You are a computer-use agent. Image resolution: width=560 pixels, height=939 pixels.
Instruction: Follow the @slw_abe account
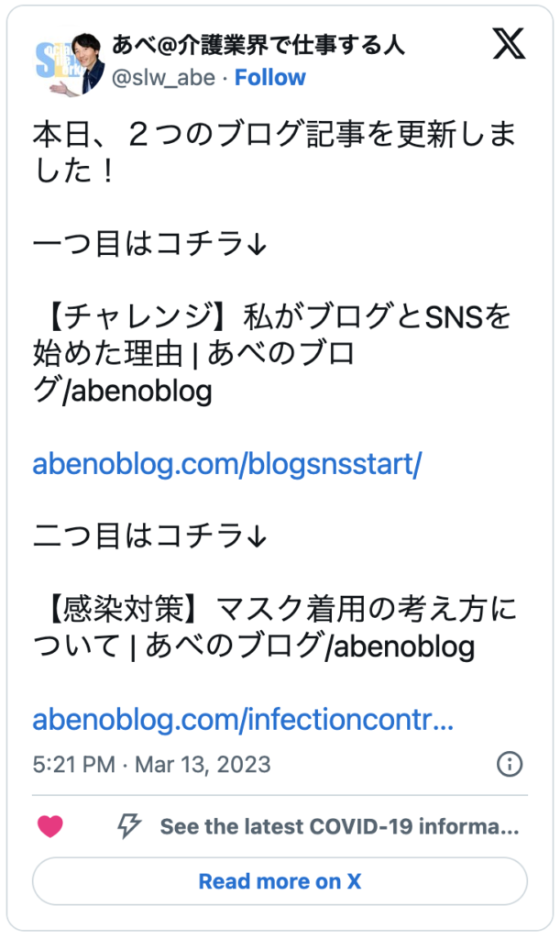click(269, 78)
